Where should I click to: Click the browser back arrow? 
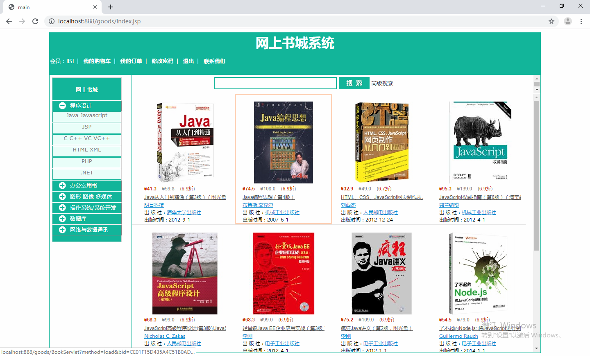coord(9,21)
